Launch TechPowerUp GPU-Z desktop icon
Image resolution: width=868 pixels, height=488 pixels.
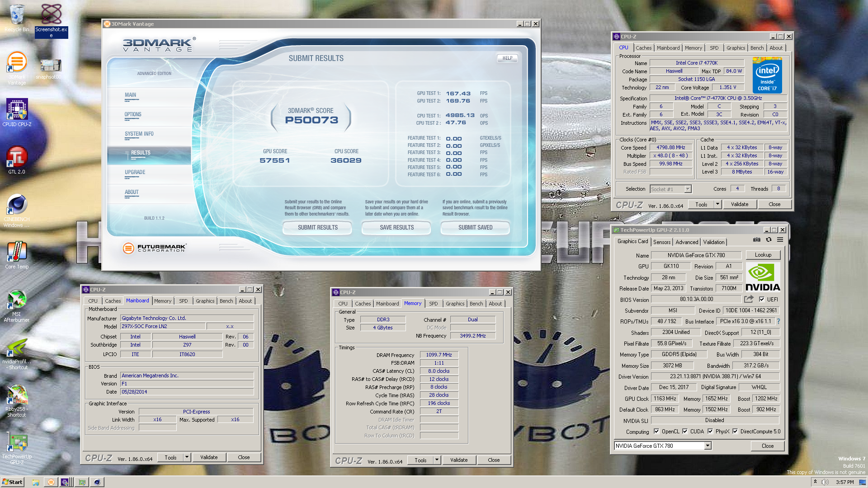[x=17, y=448]
